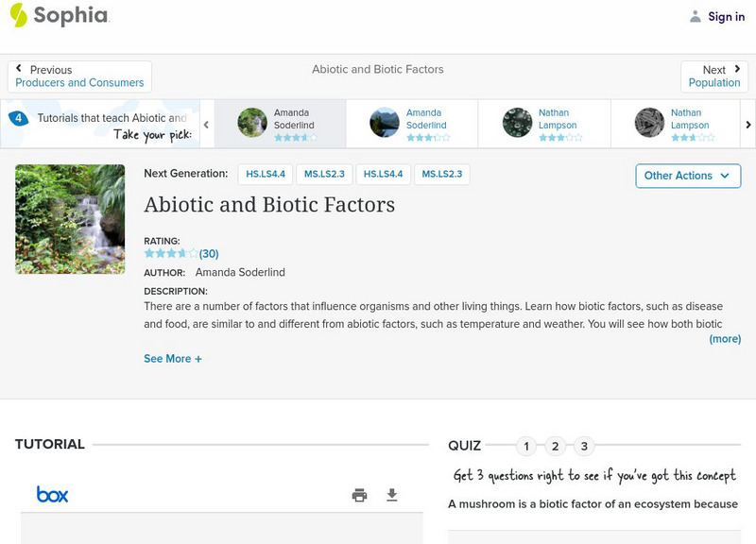
Task: Select quiz question 3
Action: pyautogui.click(x=584, y=447)
